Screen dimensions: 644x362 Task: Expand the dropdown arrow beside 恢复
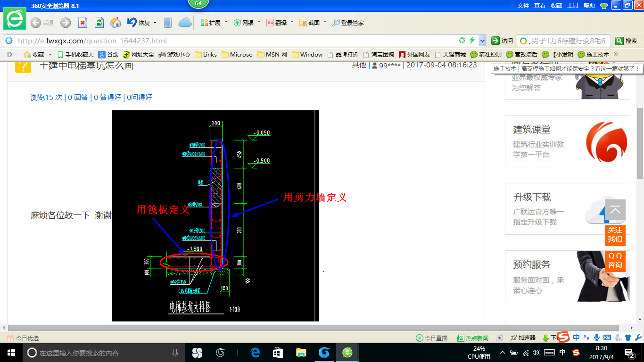pyautogui.click(x=155, y=23)
